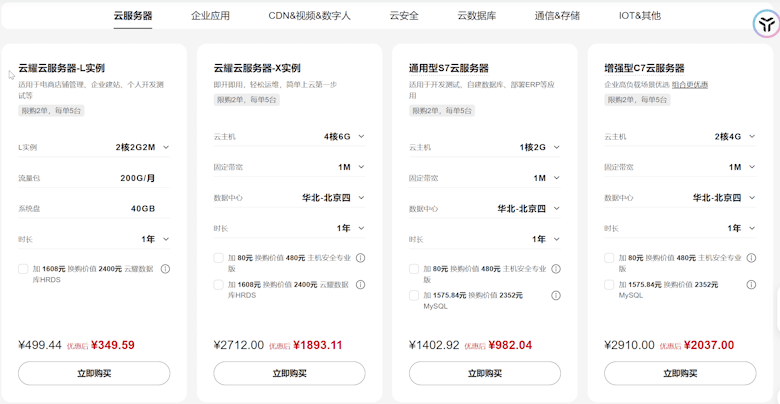Screen dimensions: 780x404
Task: Click 立即购买 for 云耀云服务器-L实例
Action: 94,373
